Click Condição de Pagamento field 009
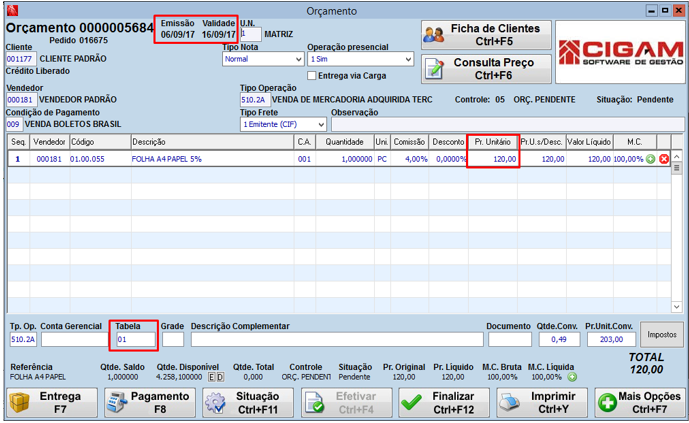Screen dimensions: 689x423 [x=13, y=124]
